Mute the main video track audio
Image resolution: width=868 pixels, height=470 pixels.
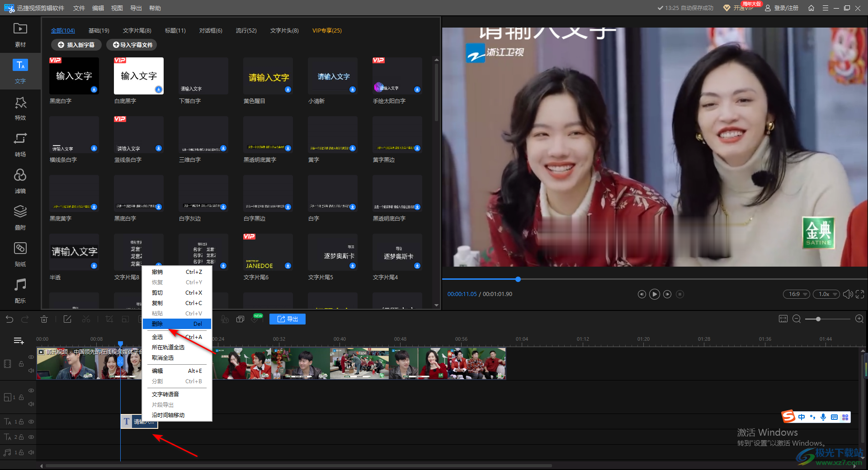(x=31, y=371)
